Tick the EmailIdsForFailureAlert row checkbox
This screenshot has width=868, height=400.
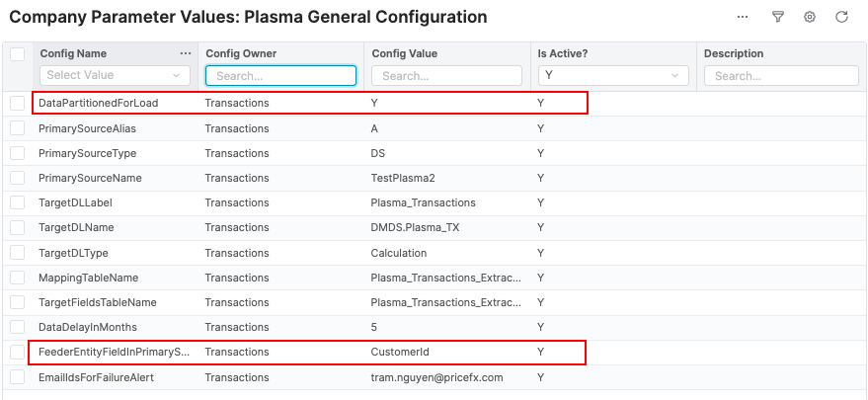point(18,376)
